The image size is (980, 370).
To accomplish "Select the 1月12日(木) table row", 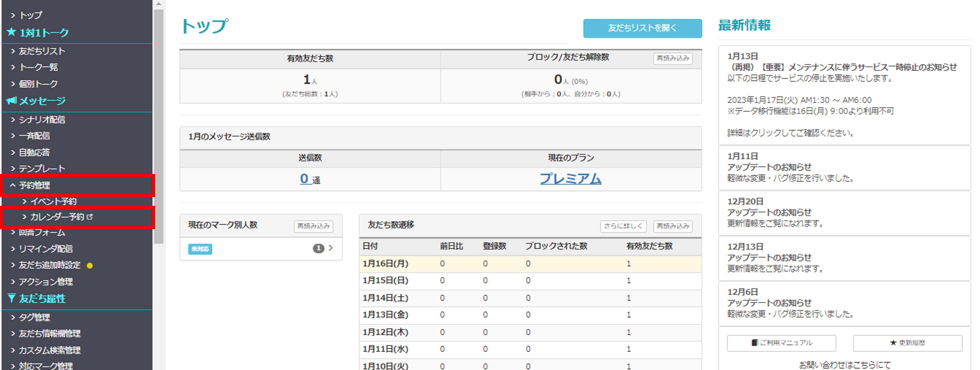I will point(530,332).
